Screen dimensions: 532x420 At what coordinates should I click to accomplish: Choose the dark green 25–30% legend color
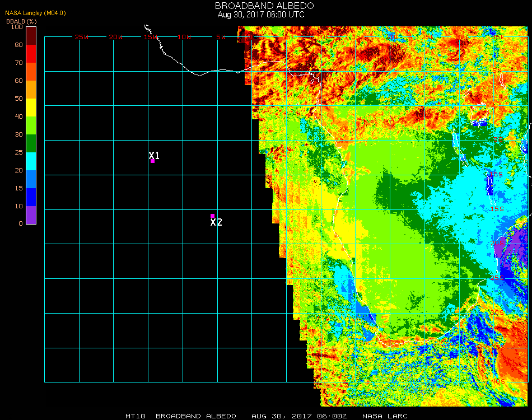point(31,143)
